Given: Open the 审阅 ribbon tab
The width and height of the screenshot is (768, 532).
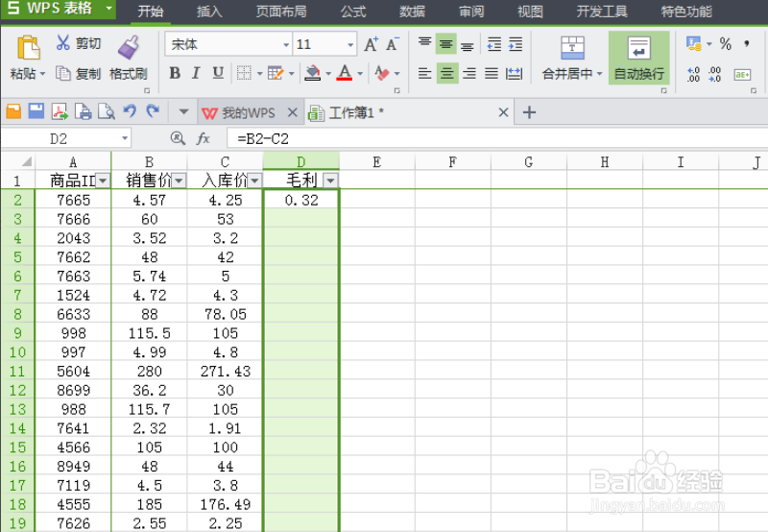Looking at the screenshot, I should pyautogui.click(x=471, y=11).
